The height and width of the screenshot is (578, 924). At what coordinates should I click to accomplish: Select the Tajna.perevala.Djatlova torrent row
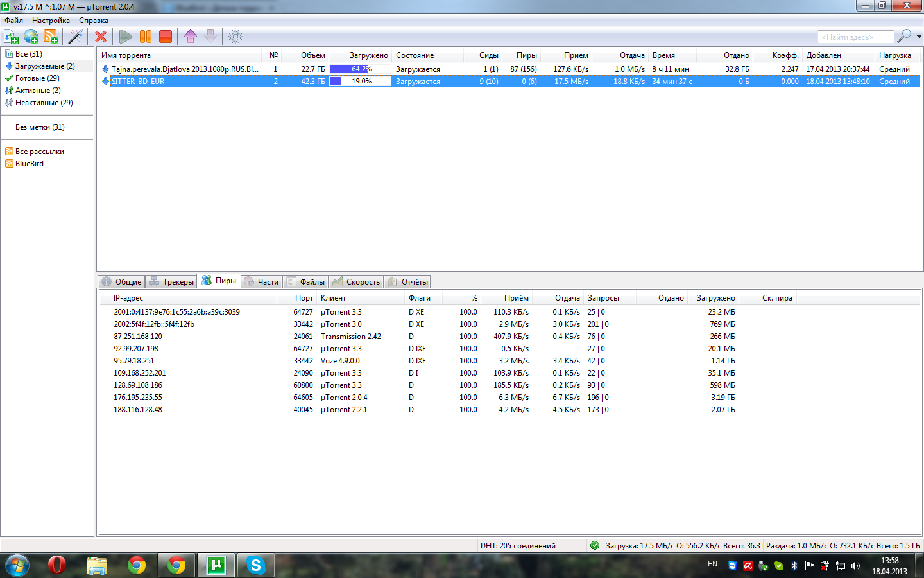coord(509,69)
